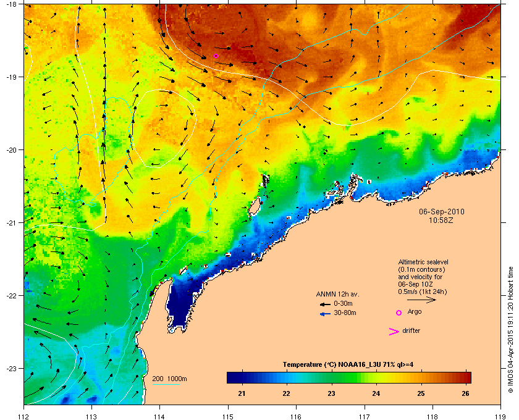The width and height of the screenshot is (519, 420).
Task: Click the "(0.1m contours)" legend text
Action: click(421, 269)
